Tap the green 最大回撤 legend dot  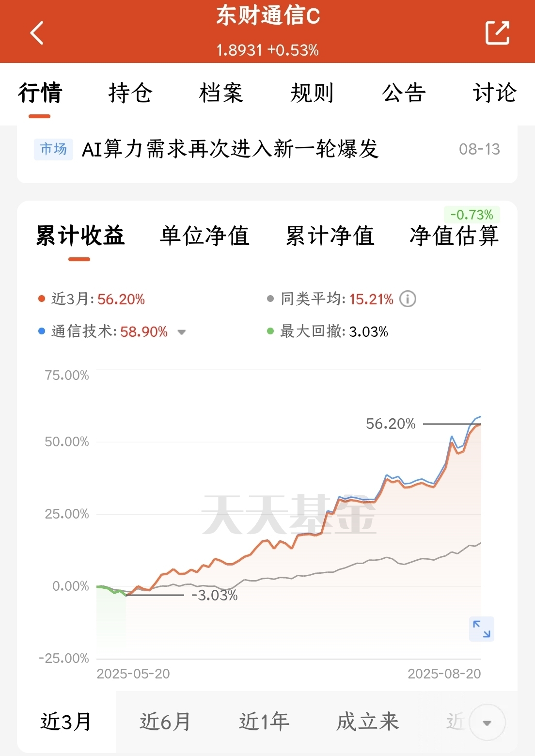tap(270, 331)
